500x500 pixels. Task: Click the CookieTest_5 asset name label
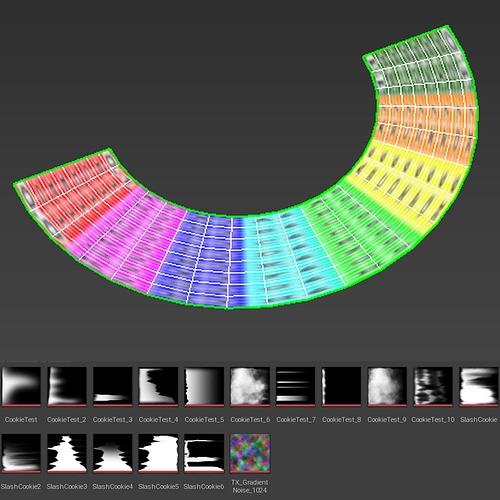tap(204, 420)
